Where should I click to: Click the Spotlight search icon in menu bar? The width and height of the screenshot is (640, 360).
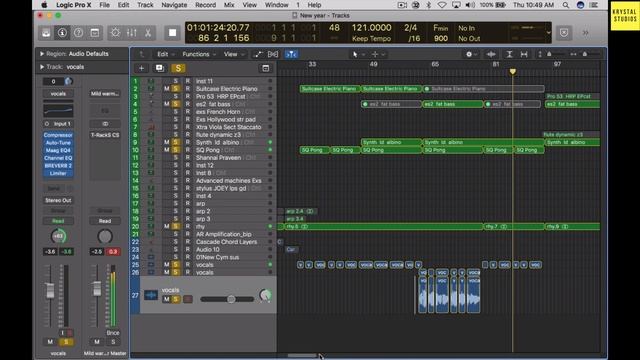566,5
